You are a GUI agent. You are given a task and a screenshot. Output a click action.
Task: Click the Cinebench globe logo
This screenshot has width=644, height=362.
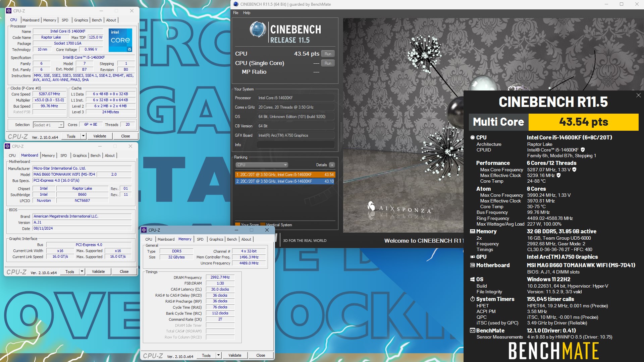258,29
